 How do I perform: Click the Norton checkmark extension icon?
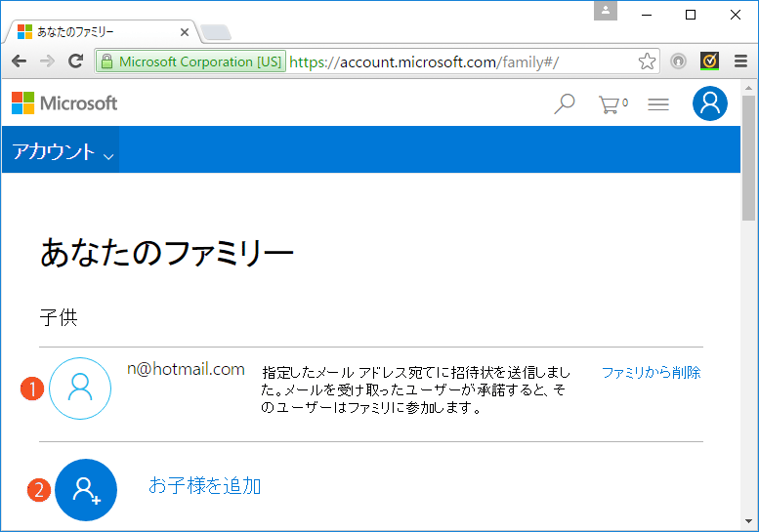pos(709,61)
